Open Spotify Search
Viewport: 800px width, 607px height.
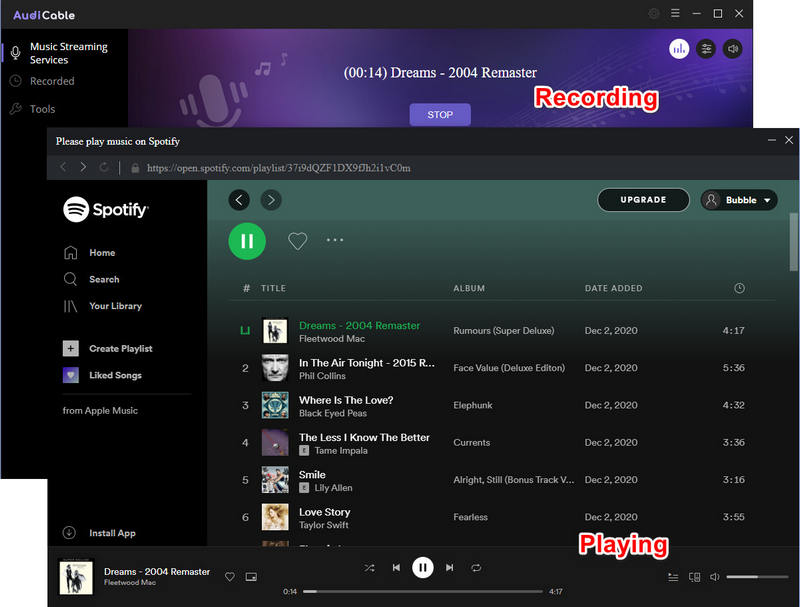coord(91,279)
